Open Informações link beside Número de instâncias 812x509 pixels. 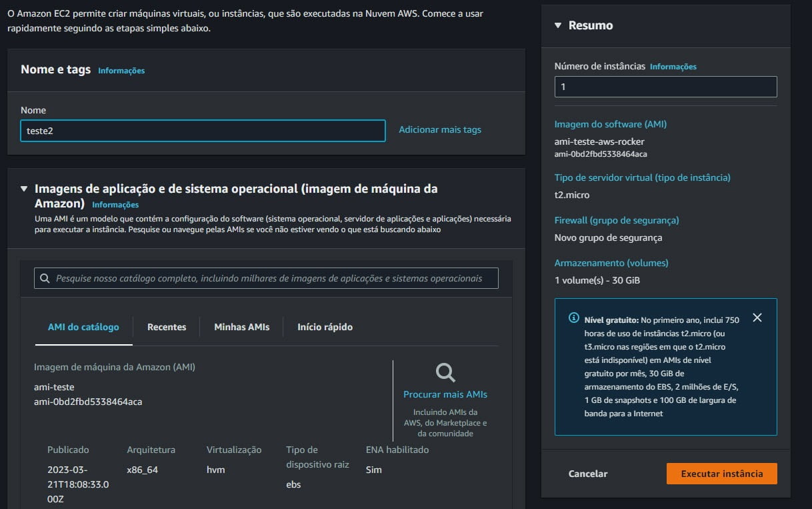[673, 67]
